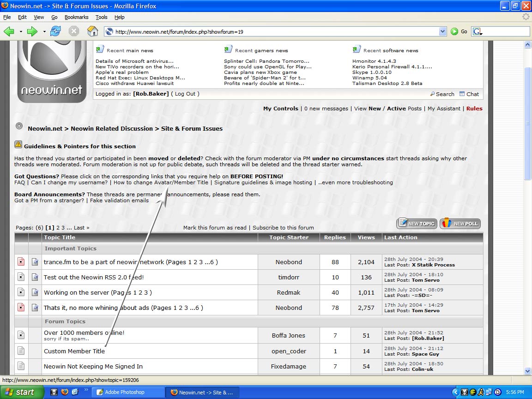Open the Neowin.net logo image
Image resolution: width=532 pixels, height=399 pixels.
pyautogui.click(x=52, y=71)
